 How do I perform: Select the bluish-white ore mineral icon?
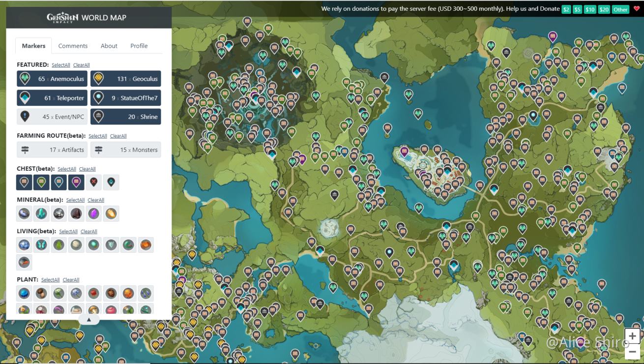pos(25,213)
